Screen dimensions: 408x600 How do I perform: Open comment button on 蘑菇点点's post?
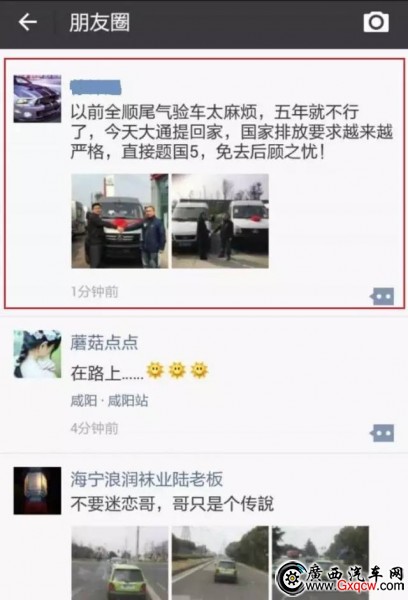pos(382,433)
